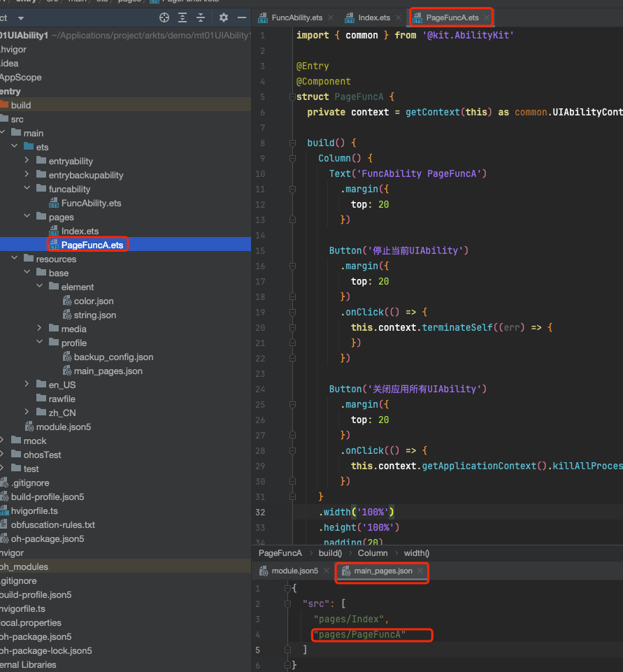Open oh-package-lock.json5 file

[x=46, y=650]
